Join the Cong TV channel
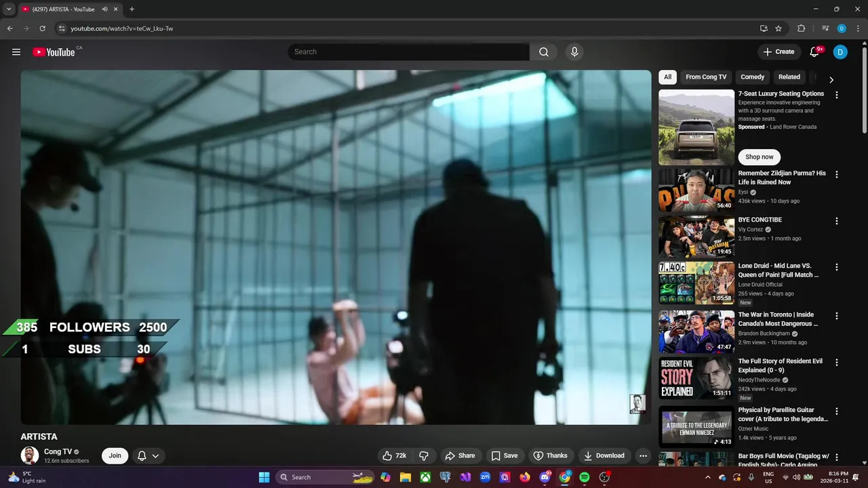The width and height of the screenshot is (868, 488). tap(115, 455)
